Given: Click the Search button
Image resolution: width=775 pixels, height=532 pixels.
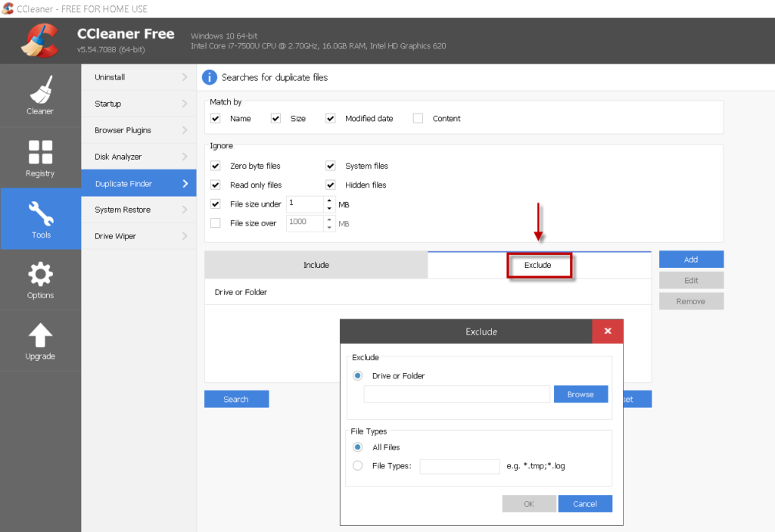Looking at the screenshot, I should coord(236,399).
